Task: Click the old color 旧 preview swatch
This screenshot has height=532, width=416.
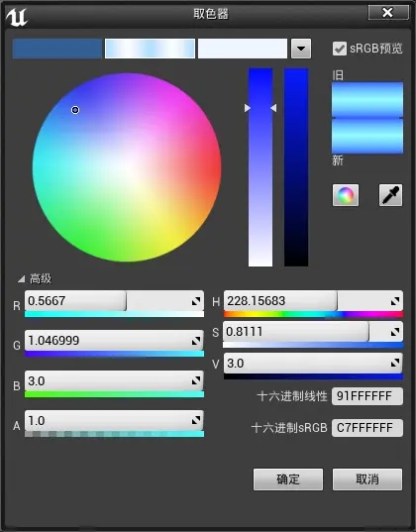Action: click(x=367, y=99)
